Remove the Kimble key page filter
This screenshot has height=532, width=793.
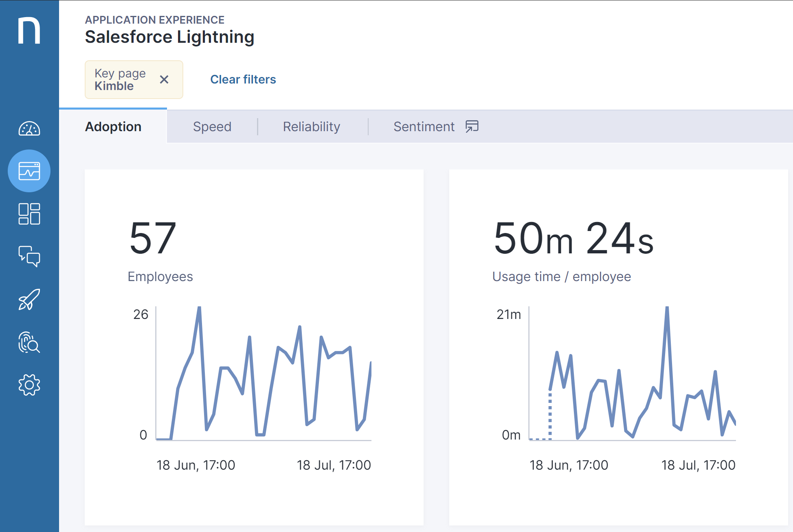click(x=164, y=79)
